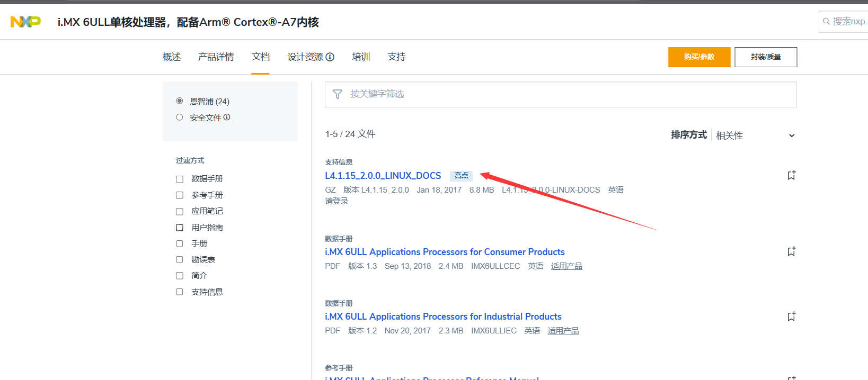This screenshot has height=380, width=868.
Task: Click the 'Jan 18, 2017' date text
Action: point(439,190)
